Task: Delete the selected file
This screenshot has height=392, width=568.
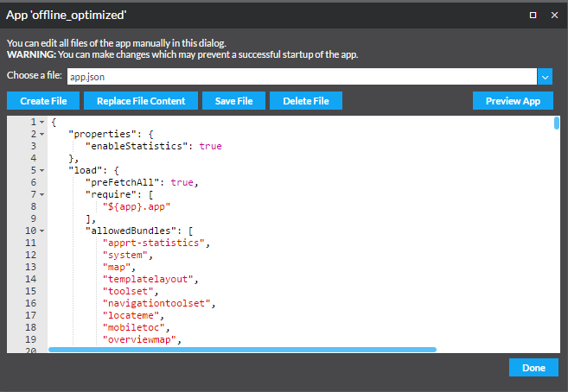Action: (x=306, y=101)
